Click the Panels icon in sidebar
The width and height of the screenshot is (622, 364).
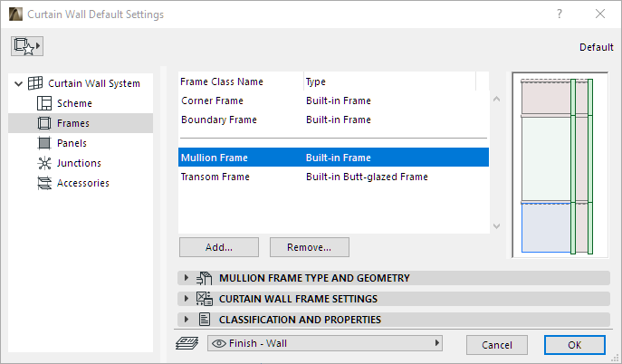(x=44, y=143)
